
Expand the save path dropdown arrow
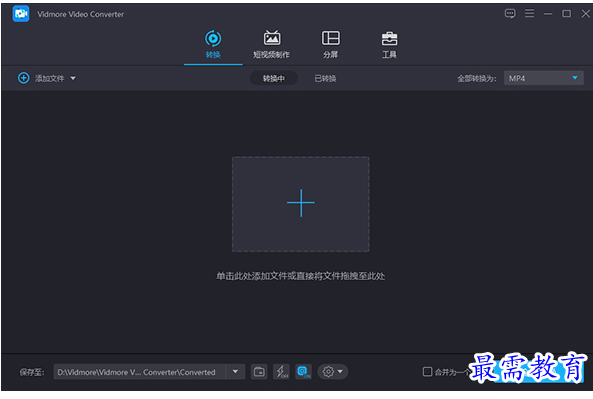pos(235,372)
